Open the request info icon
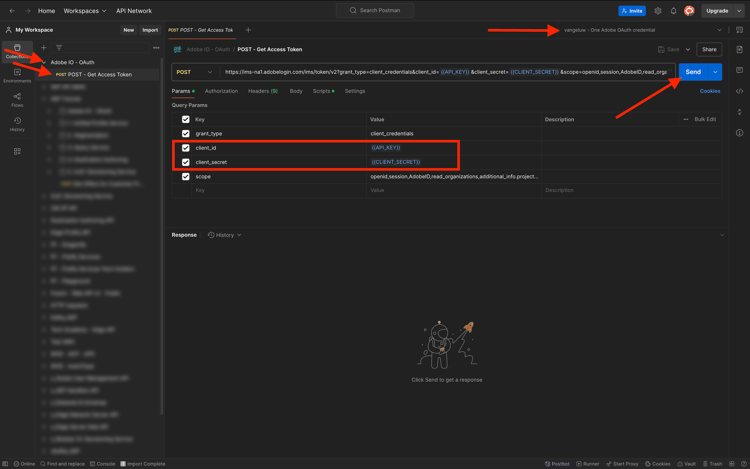Image resolution: width=750 pixels, height=469 pixels. [x=739, y=132]
